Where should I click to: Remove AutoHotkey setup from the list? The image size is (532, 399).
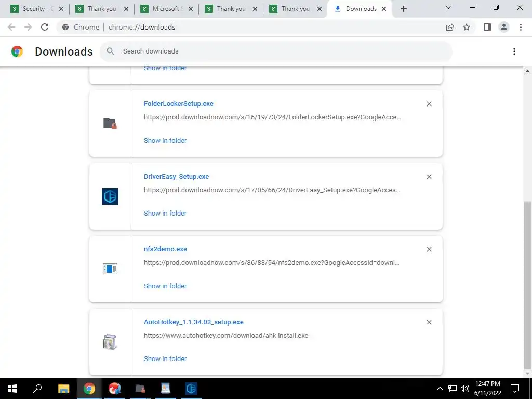point(429,322)
